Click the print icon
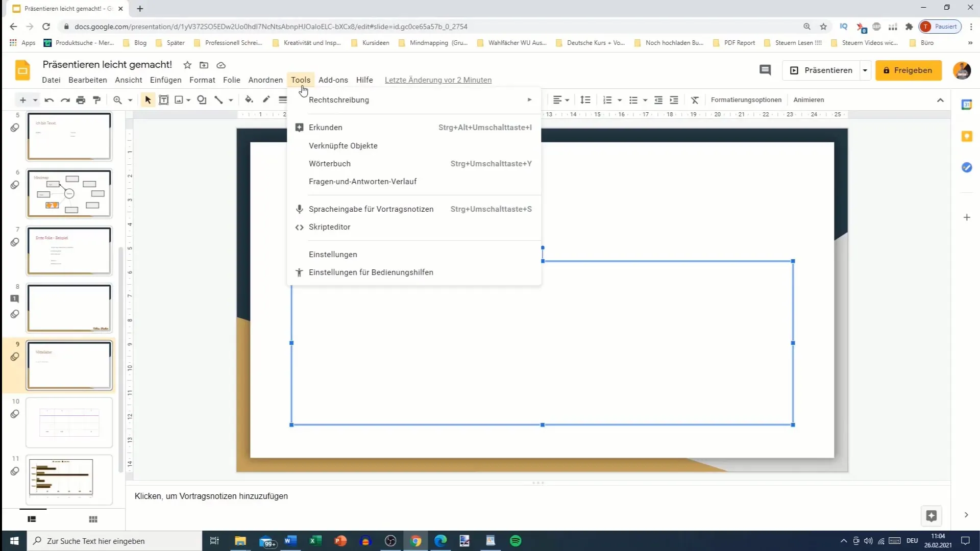Viewport: 980px width, 551px height. [81, 100]
